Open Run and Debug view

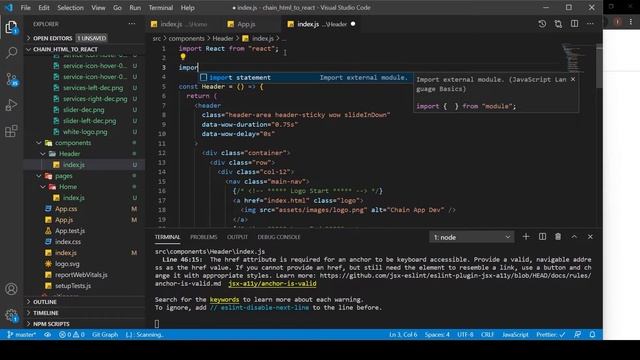[x=11, y=105]
